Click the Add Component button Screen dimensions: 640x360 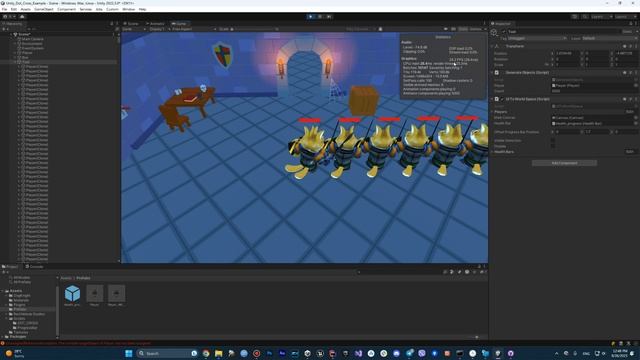click(x=564, y=163)
